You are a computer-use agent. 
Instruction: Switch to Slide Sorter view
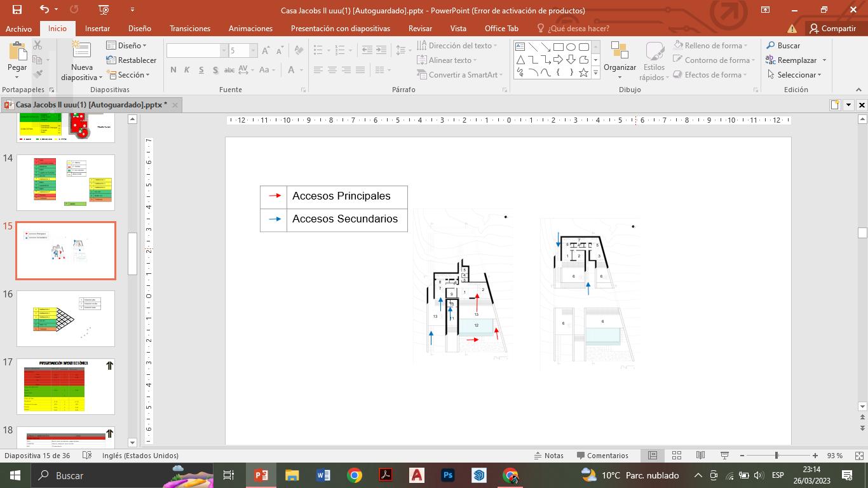click(x=676, y=456)
